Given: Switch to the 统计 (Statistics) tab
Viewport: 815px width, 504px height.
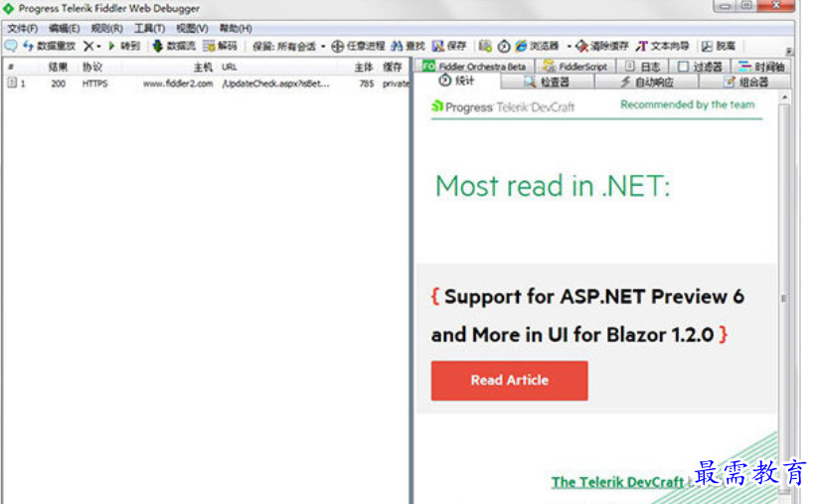Looking at the screenshot, I should [x=456, y=81].
